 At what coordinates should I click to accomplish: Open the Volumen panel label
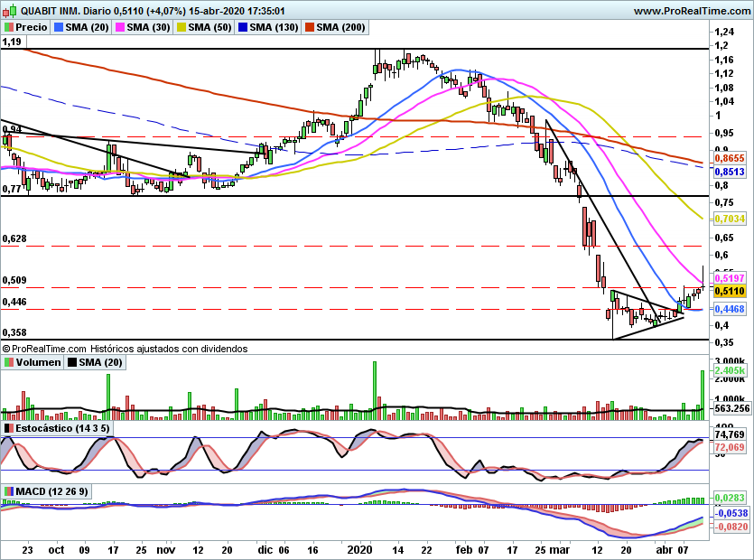(38, 362)
